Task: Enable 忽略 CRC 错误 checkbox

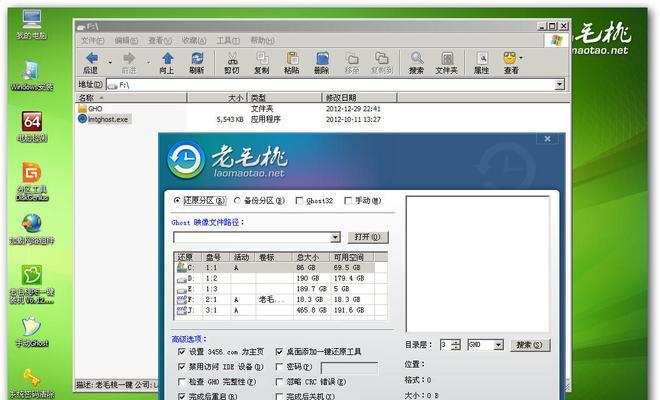Action: point(279,382)
